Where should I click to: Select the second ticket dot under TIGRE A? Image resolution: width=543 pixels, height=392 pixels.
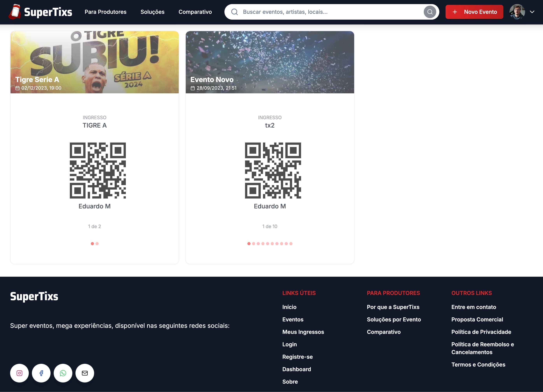point(97,243)
